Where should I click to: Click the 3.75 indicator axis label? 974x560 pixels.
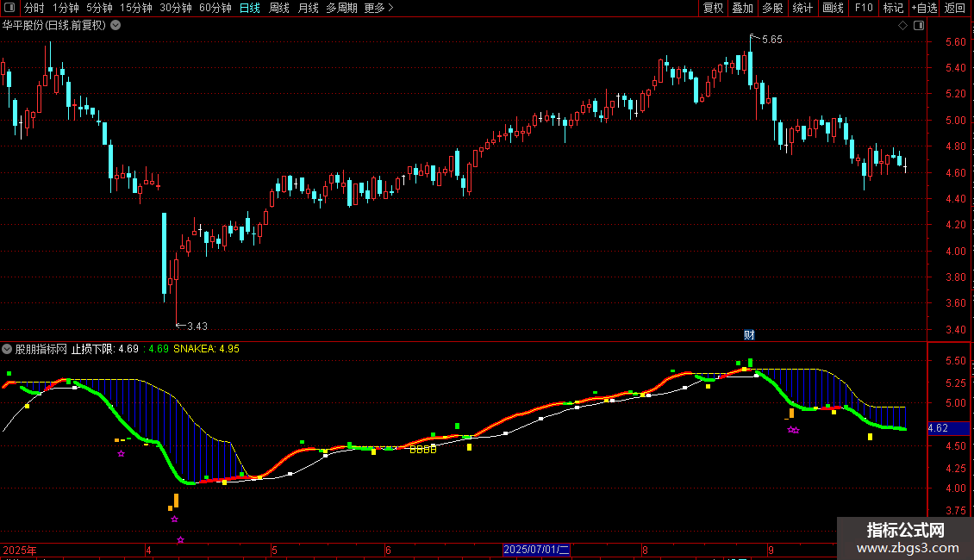(x=955, y=510)
